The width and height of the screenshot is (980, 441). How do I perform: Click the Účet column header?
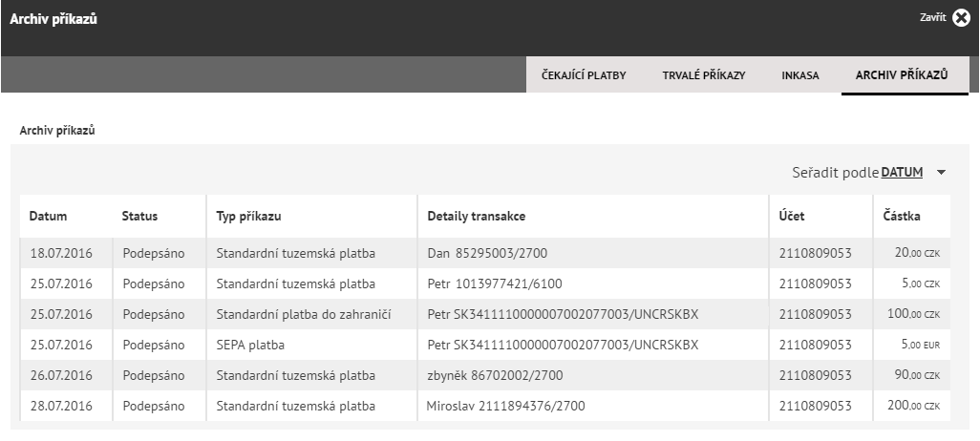coord(792,216)
